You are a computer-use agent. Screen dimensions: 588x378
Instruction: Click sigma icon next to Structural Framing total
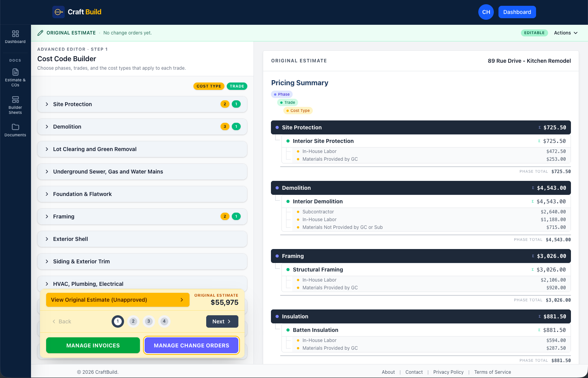pyautogui.click(x=533, y=270)
